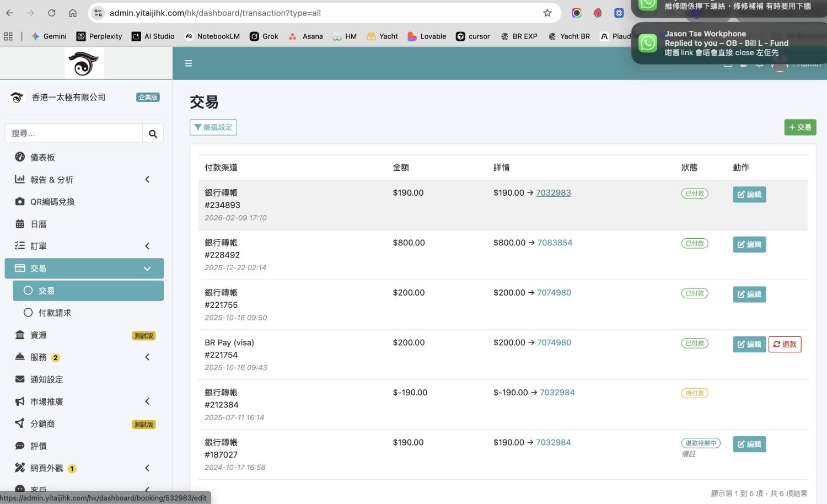Open the 網頁外觀 menu item
Screen dimensions: 827x504
[x=47, y=468]
